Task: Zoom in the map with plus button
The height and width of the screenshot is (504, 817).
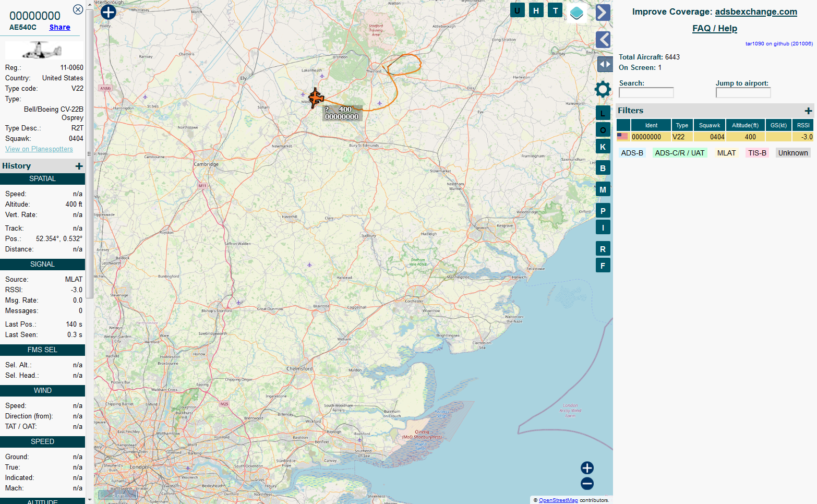Action: (x=587, y=468)
